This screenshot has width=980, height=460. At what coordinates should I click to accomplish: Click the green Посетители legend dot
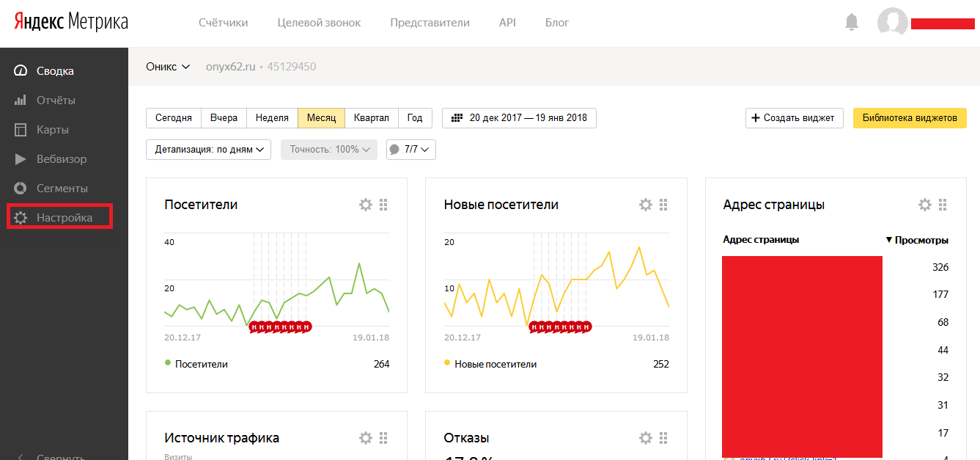pyautogui.click(x=168, y=363)
